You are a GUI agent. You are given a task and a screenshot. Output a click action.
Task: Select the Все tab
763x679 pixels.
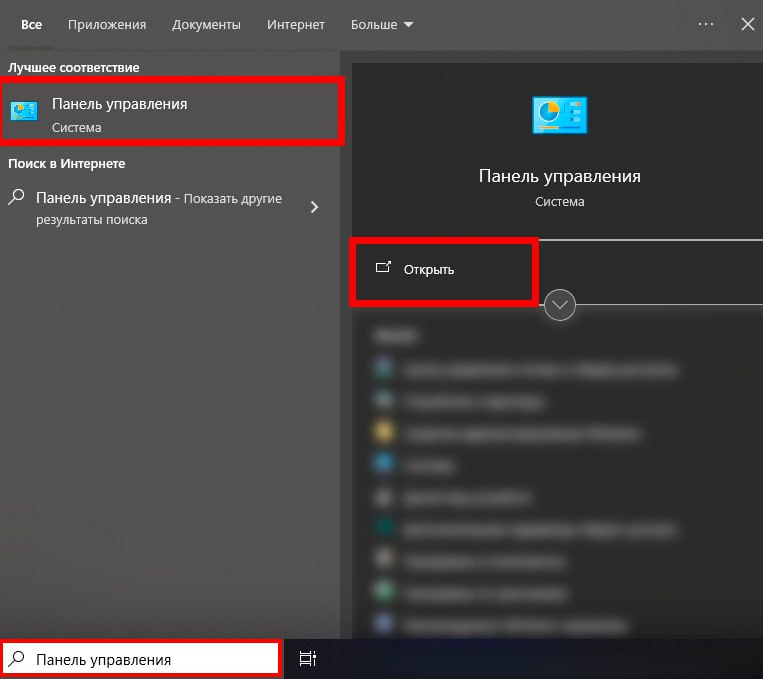[x=31, y=24]
